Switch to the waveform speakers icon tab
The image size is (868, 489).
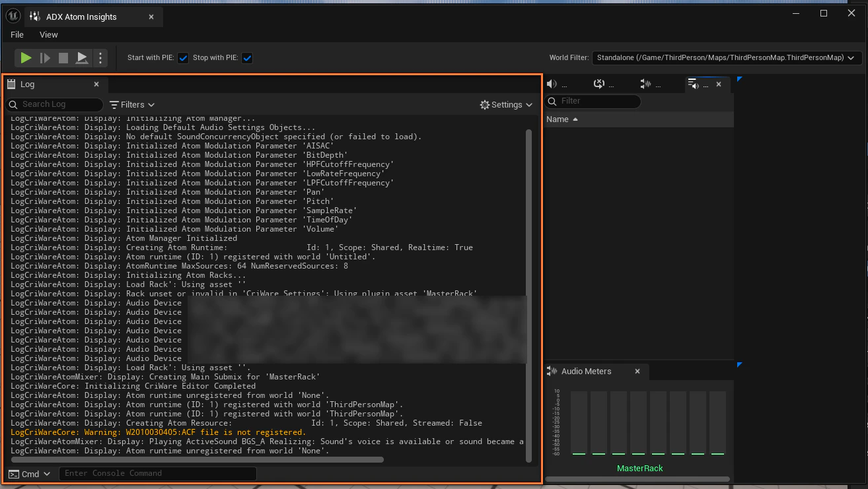tap(651, 84)
